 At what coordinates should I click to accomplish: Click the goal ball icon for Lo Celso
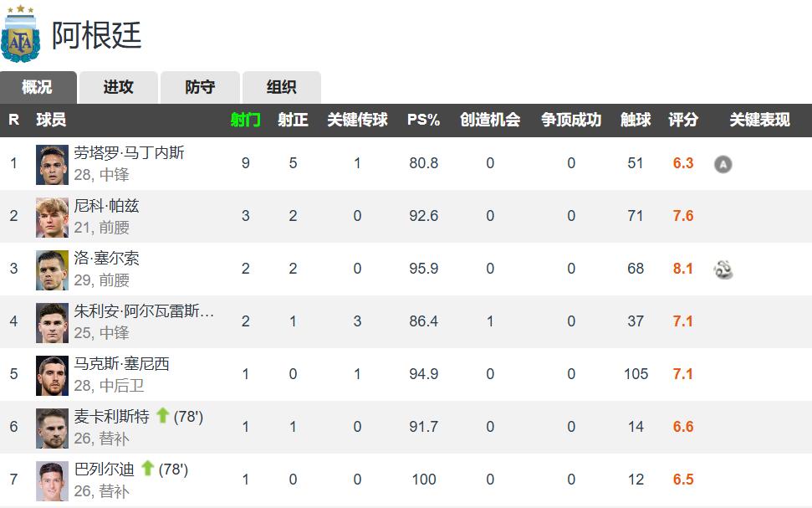coord(723,269)
